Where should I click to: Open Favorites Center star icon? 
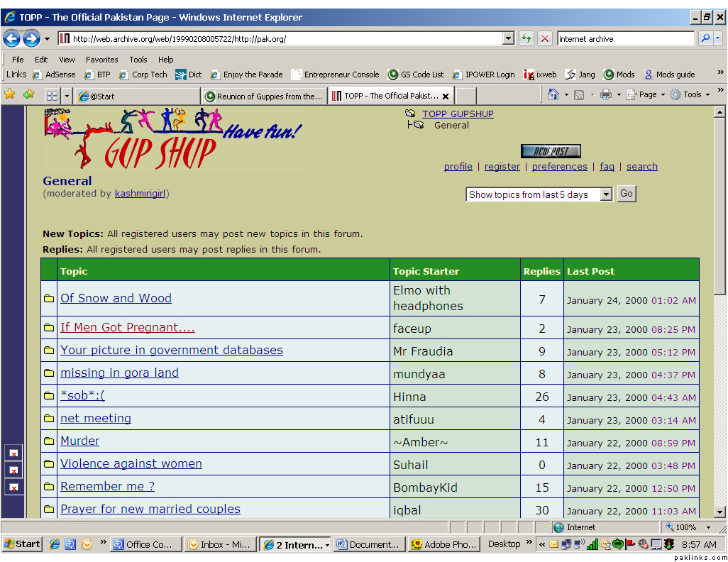[10, 94]
